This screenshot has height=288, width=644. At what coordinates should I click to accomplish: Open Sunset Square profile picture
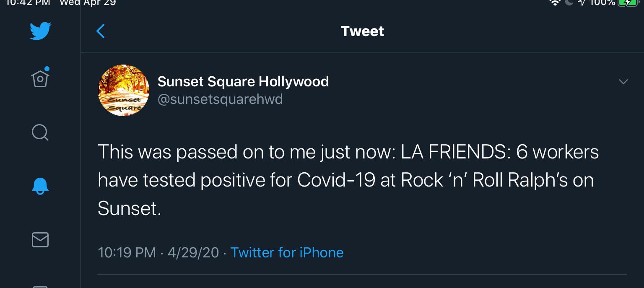pos(124,90)
